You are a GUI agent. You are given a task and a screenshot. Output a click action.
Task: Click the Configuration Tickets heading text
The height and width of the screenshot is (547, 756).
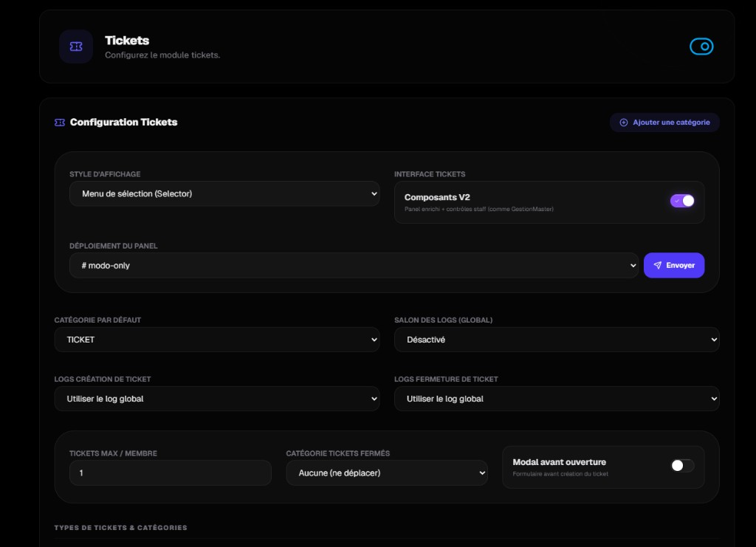(124, 123)
